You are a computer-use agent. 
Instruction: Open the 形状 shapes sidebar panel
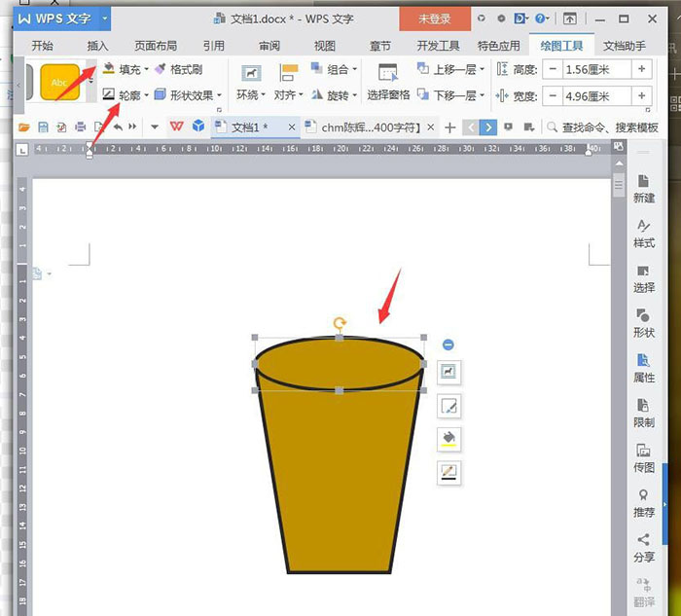tap(643, 322)
